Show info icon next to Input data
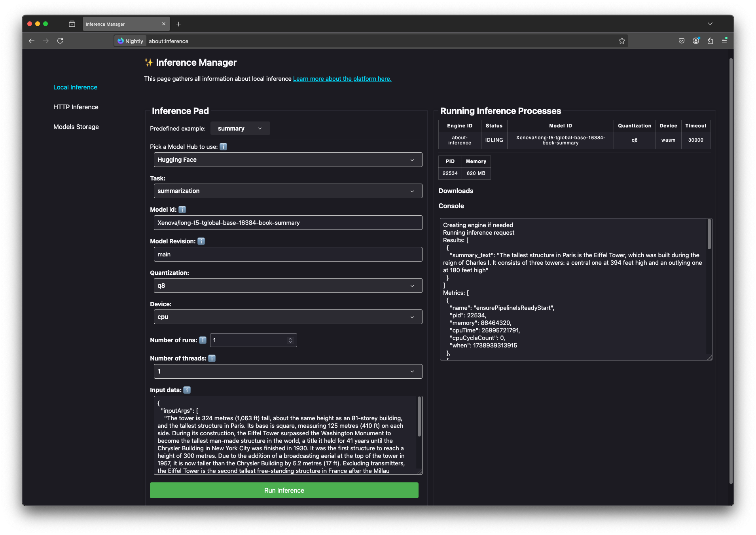The image size is (756, 535). click(187, 390)
